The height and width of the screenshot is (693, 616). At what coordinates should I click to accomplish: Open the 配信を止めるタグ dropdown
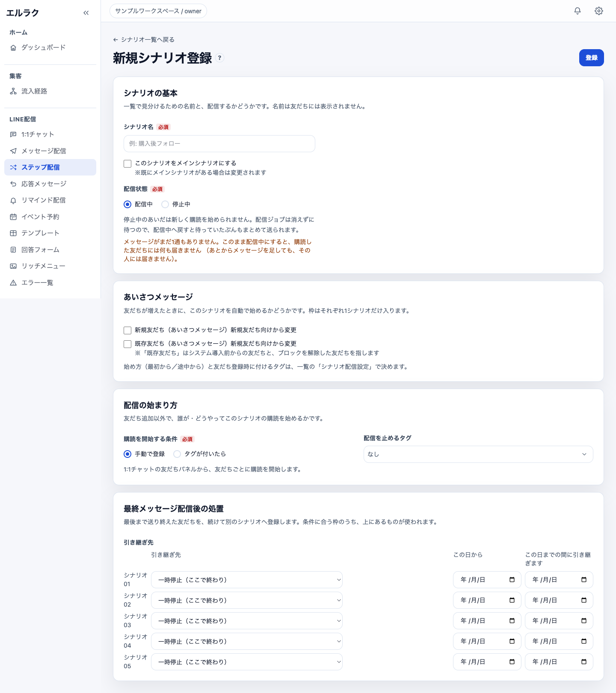tap(478, 454)
